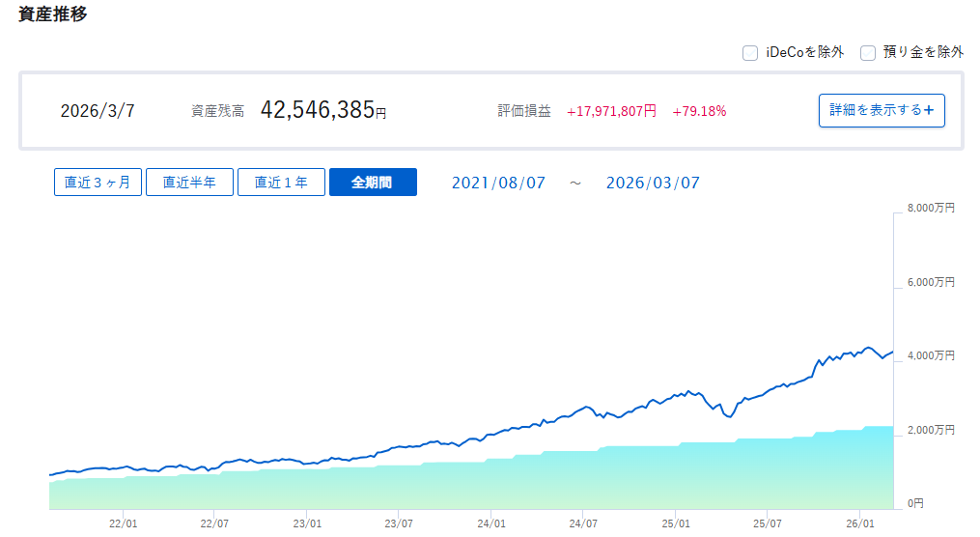Viewport: 980px width, 537px height.
Task: Click the 42,546,385円 asset balance figure
Action: 322,110
